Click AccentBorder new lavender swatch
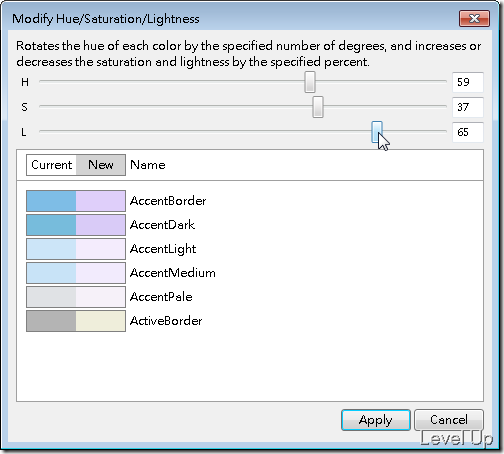504x454 pixels. pos(100,201)
